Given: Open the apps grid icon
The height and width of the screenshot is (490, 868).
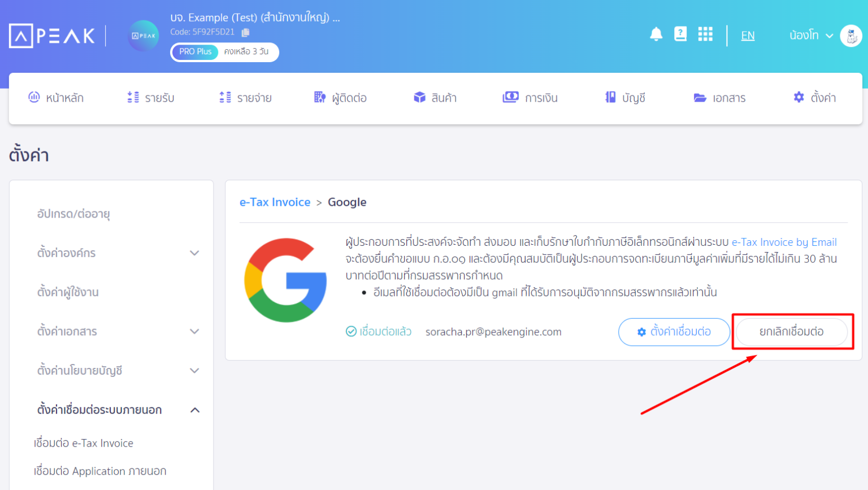Looking at the screenshot, I should pos(705,34).
